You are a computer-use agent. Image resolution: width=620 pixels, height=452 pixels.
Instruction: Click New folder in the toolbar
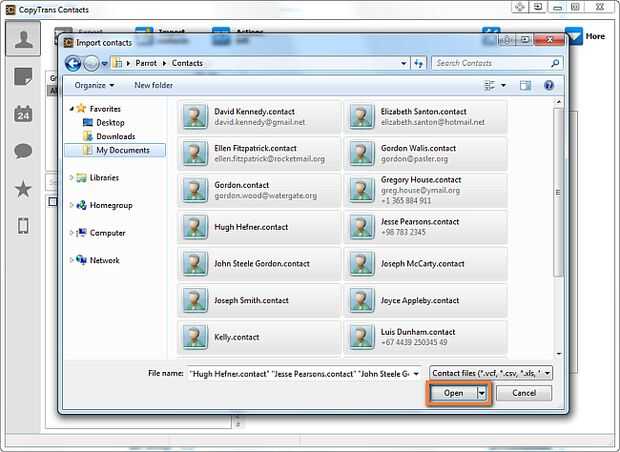click(x=153, y=85)
